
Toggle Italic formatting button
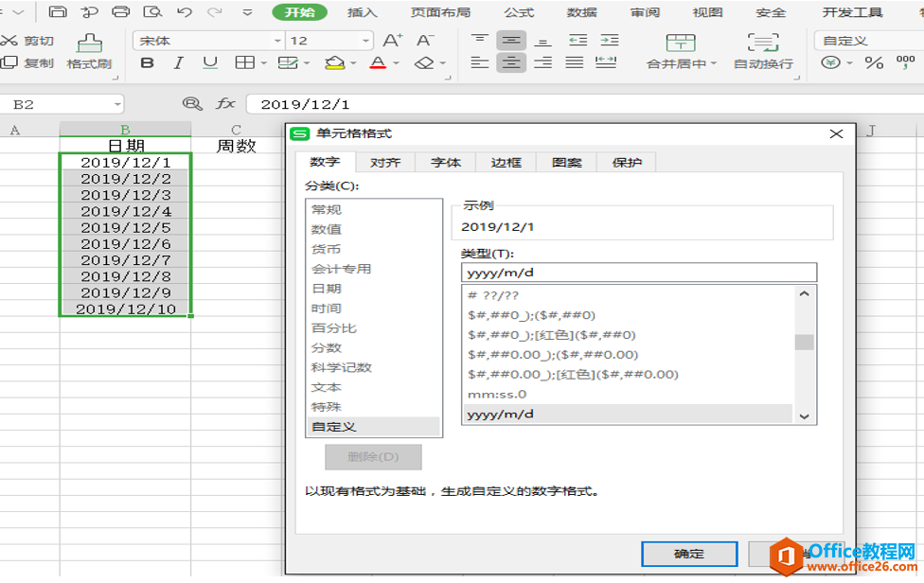[179, 62]
